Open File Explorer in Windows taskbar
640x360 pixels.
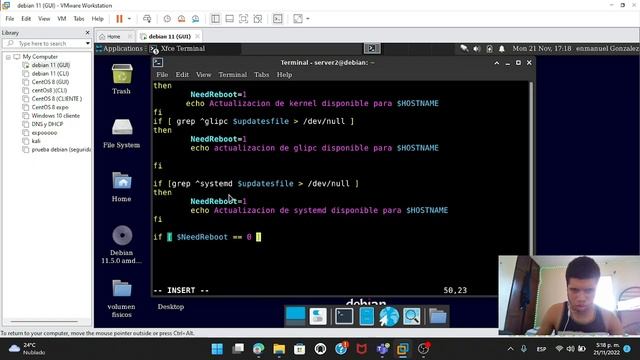click(279, 349)
